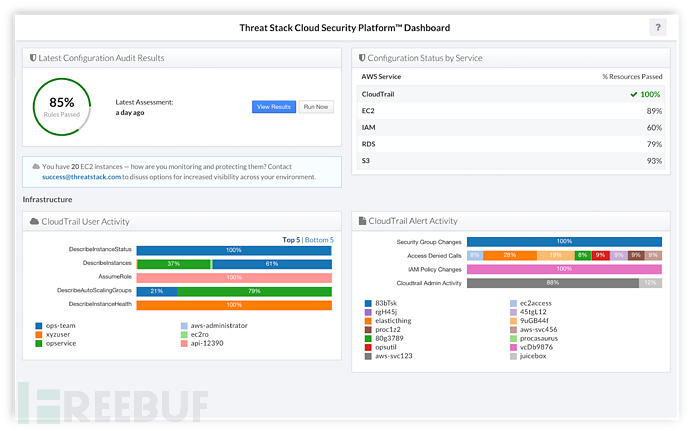The image size is (690, 431).
Task: Click opsutil legend color swatch
Action: pyautogui.click(x=368, y=347)
